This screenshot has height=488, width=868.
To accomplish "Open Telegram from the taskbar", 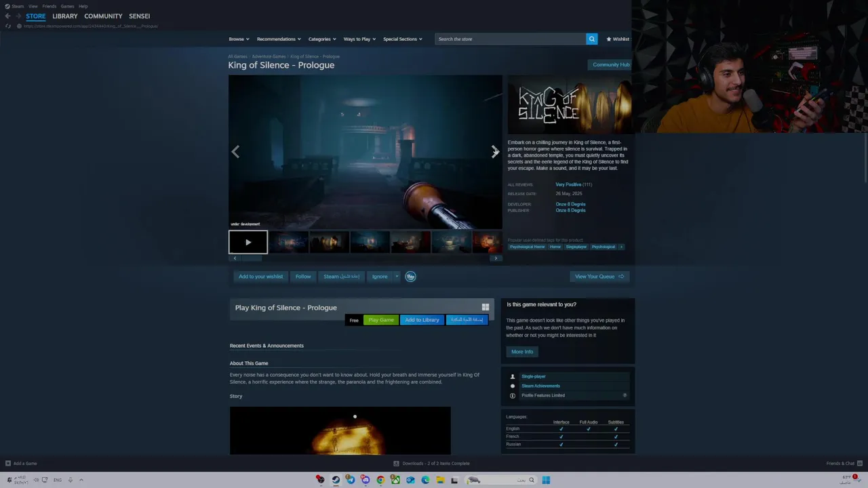I will (x=351, y=480).
